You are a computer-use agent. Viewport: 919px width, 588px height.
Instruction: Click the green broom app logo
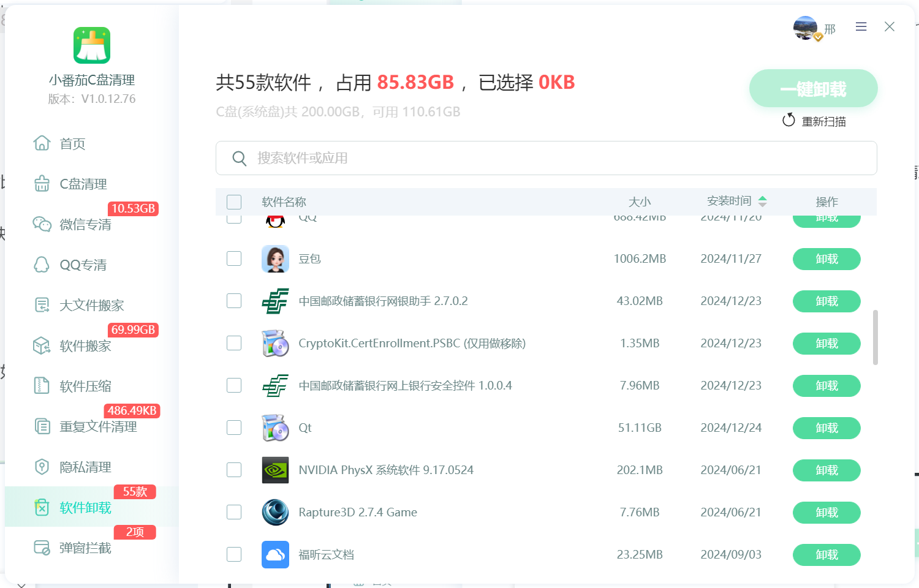pos(92,45)
